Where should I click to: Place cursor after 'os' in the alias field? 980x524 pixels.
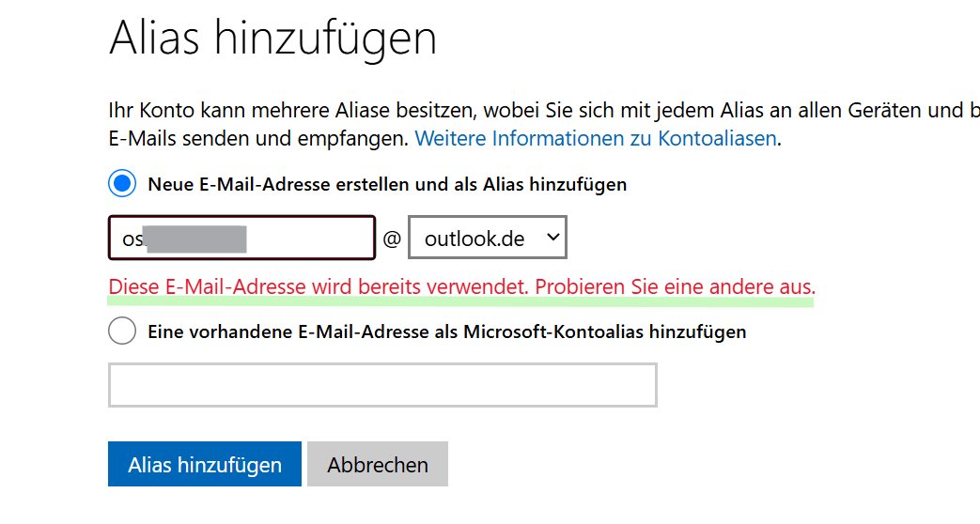(143, 239)
